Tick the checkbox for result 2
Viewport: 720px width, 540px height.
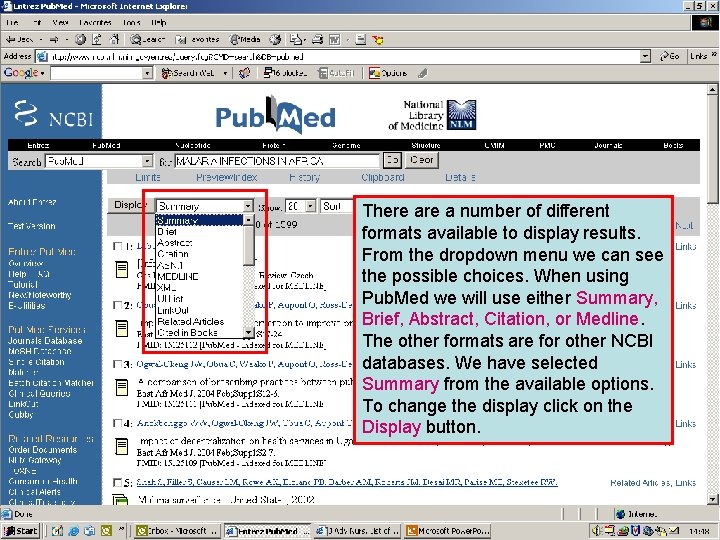coord(117,305)
